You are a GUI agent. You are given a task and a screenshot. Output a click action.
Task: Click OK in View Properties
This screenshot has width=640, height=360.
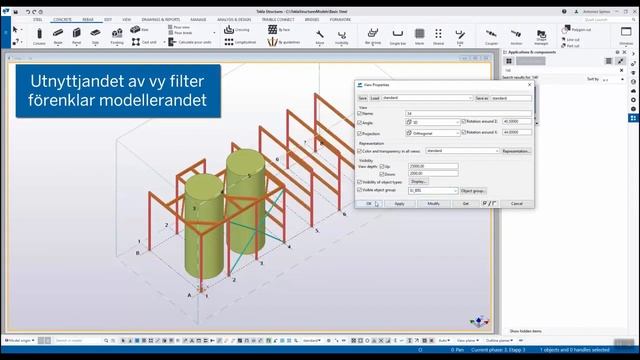(x=369, y=203)
